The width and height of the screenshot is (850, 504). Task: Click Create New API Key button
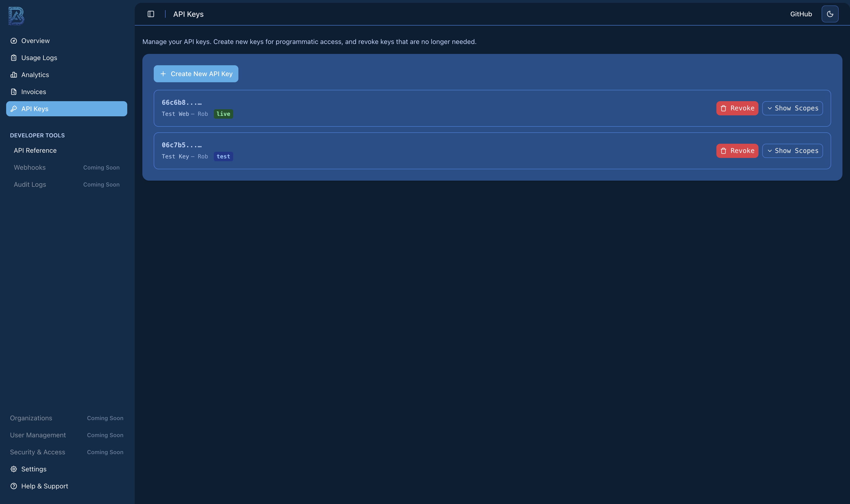(x=196, y=74)
